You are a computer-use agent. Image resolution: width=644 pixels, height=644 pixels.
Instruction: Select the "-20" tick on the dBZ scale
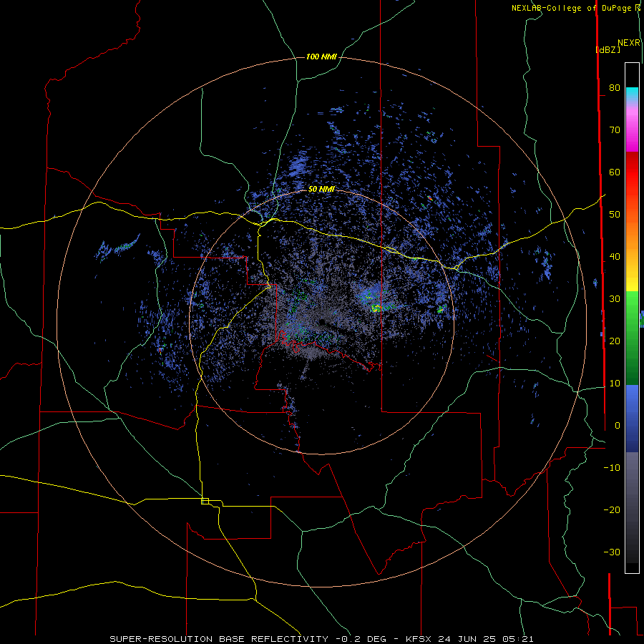[612, 509]
